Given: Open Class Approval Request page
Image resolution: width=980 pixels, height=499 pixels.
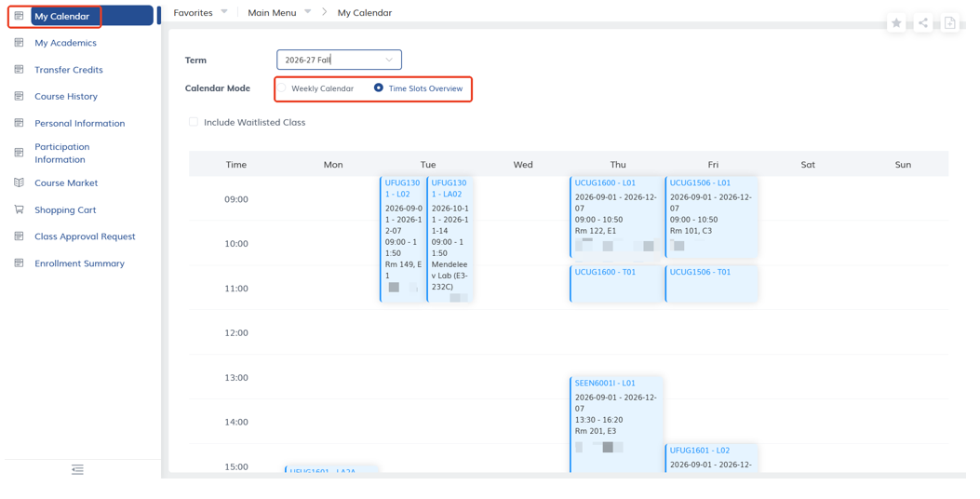Looking at the screenshot, I should [85, 236].
